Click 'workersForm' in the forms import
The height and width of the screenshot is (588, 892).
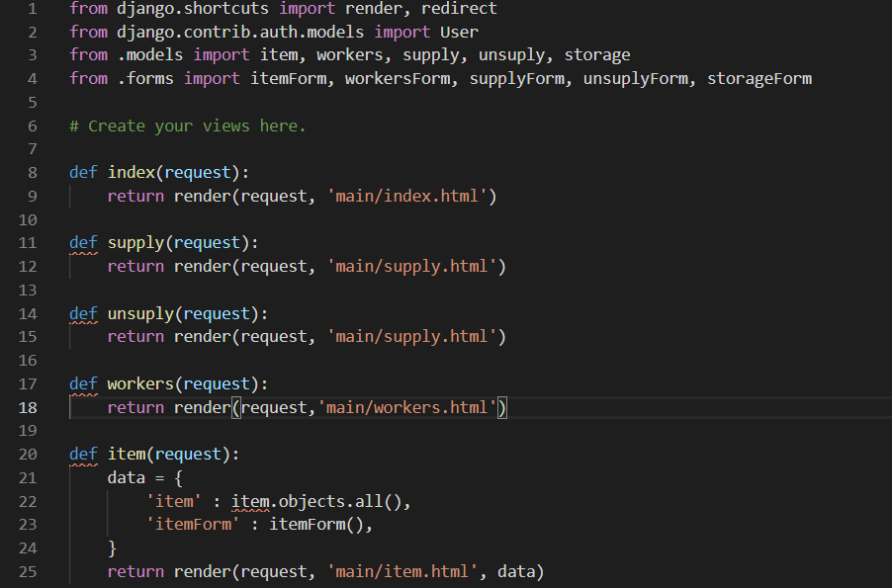click(398, 78)
